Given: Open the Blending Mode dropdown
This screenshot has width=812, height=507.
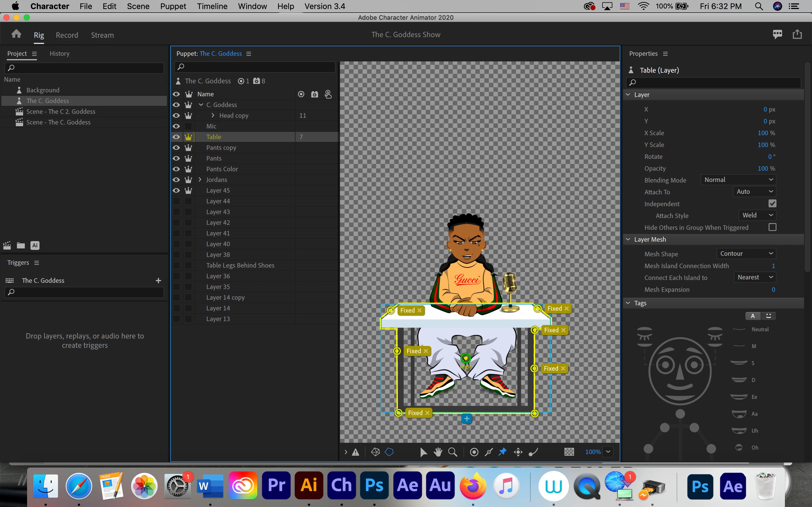Looking at the screenshot, I should [x=738, y=180].
